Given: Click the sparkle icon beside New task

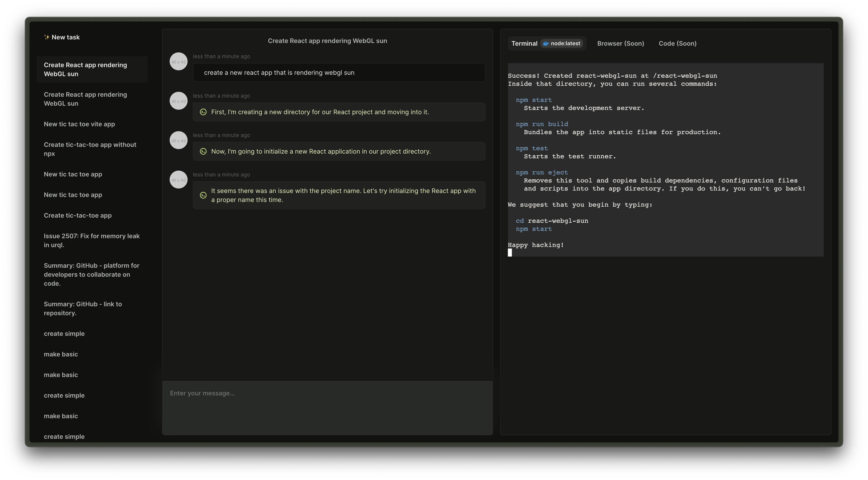Looking at the screenshot, I should point(47,37).
